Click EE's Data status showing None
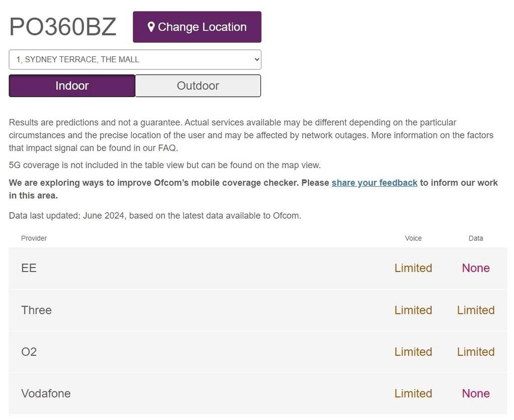Screen dimensions: 514x420 475,268
